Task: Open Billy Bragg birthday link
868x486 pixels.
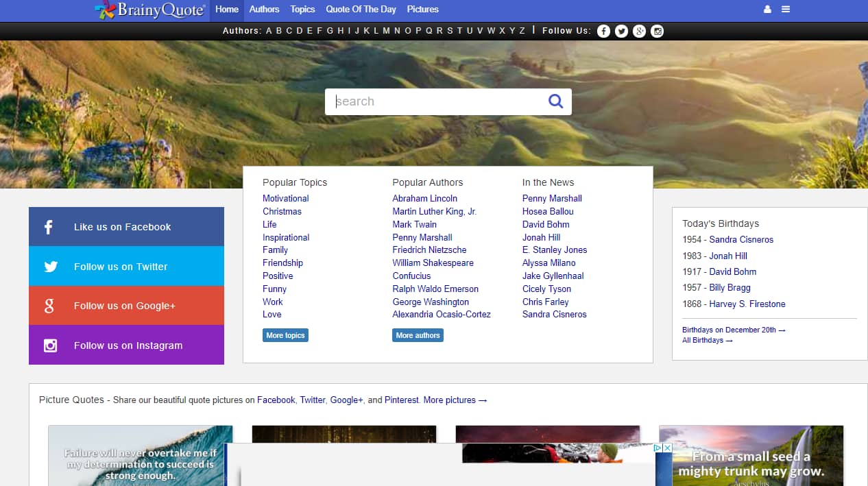Action: click(730, 287)
